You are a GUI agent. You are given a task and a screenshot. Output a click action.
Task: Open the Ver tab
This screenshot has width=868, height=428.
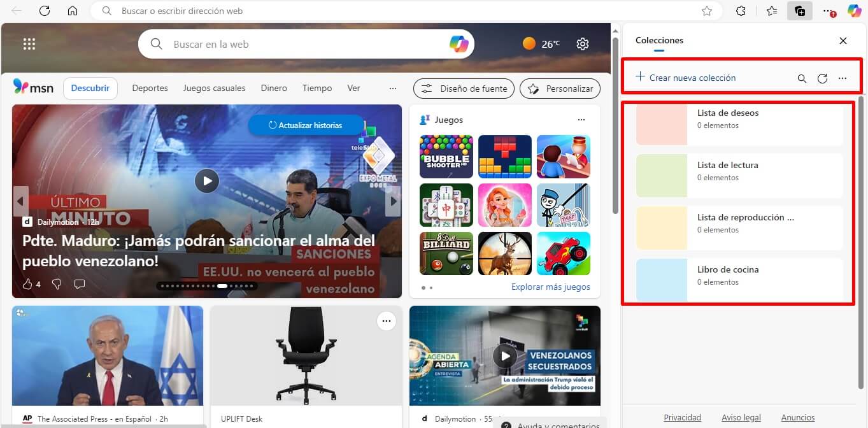click(353, 89)
